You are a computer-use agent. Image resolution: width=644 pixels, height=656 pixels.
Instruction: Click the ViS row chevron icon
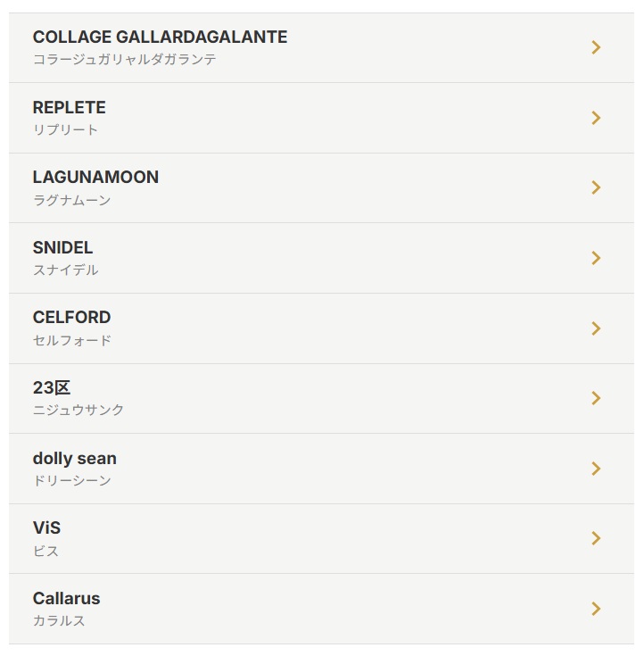click(x=596, y=538)
